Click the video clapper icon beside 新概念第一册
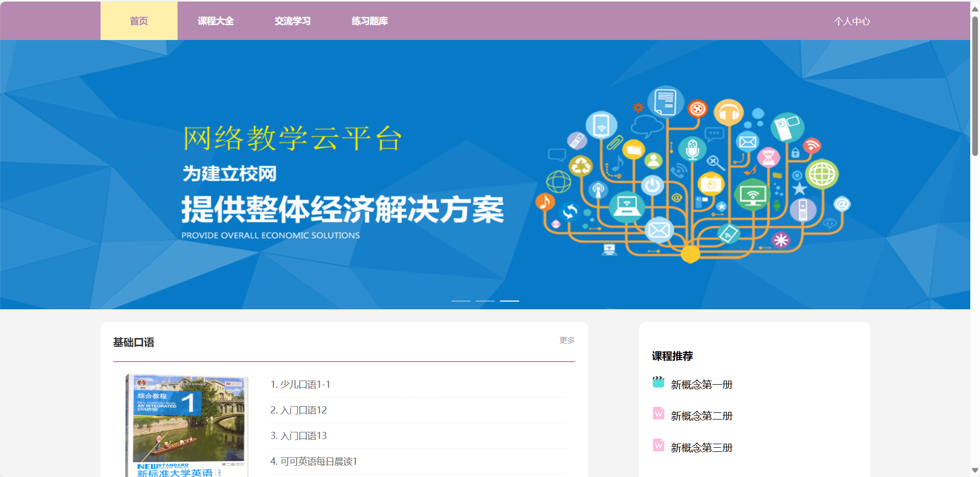Image resolution: width=980 pixels, height=477 pixels. pyautogui.click(x=658, y=382)
